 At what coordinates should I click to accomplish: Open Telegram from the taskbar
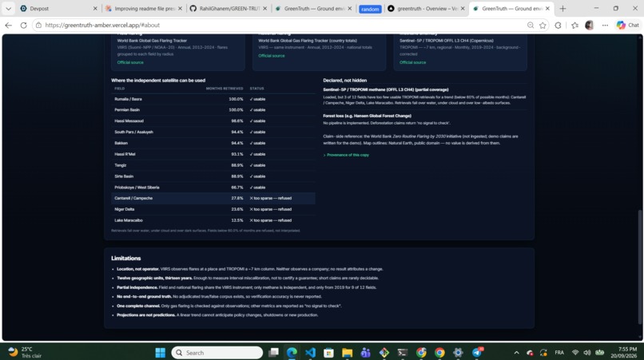(477, 353)
